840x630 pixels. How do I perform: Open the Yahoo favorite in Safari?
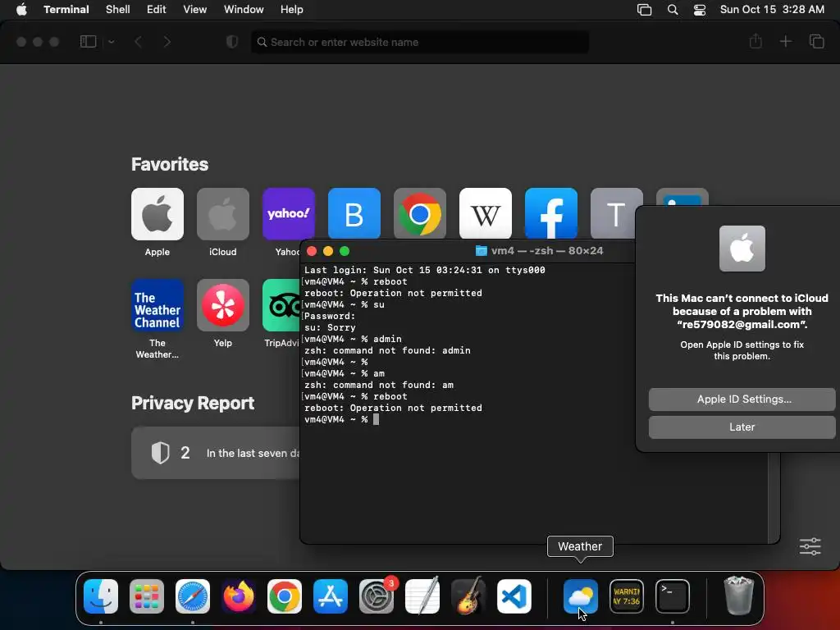[289, 214]
